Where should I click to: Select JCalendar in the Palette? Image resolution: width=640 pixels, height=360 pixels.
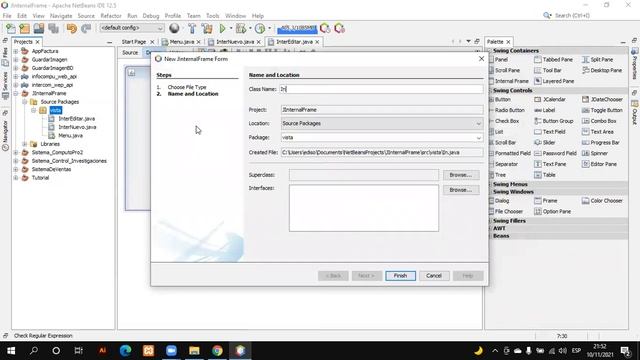tap(550, 99)
